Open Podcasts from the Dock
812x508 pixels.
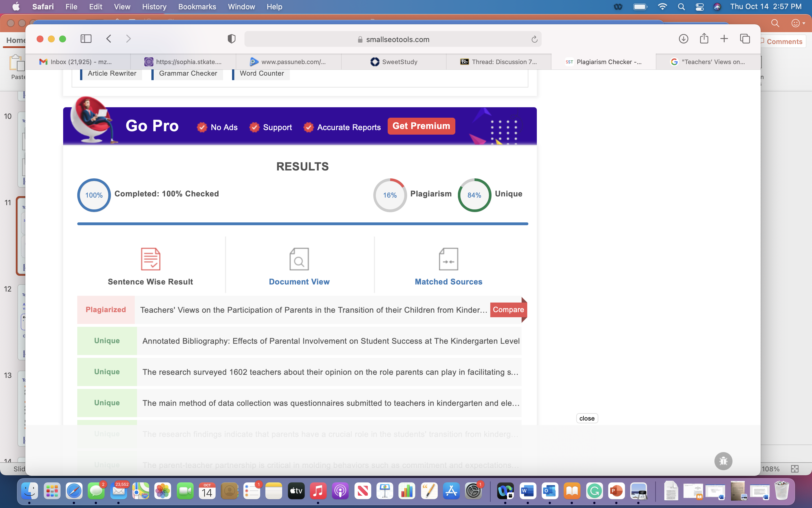coord(340,491)
